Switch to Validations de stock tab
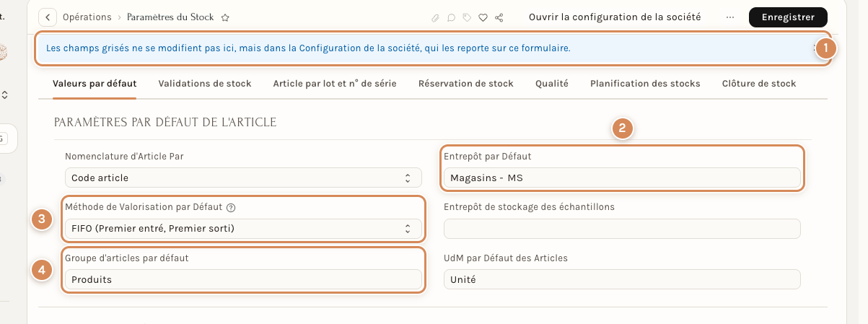The width and height of the screenshot is (868, 324). [205, 84]
